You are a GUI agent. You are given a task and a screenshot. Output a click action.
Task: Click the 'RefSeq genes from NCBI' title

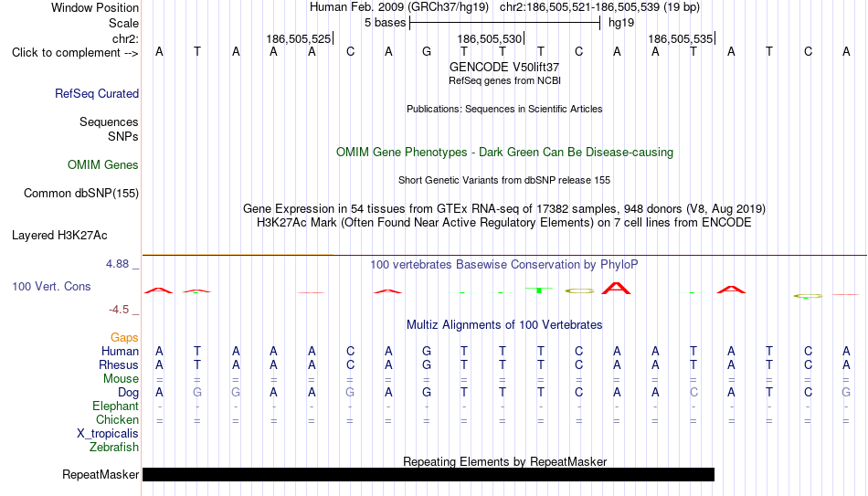505,80
